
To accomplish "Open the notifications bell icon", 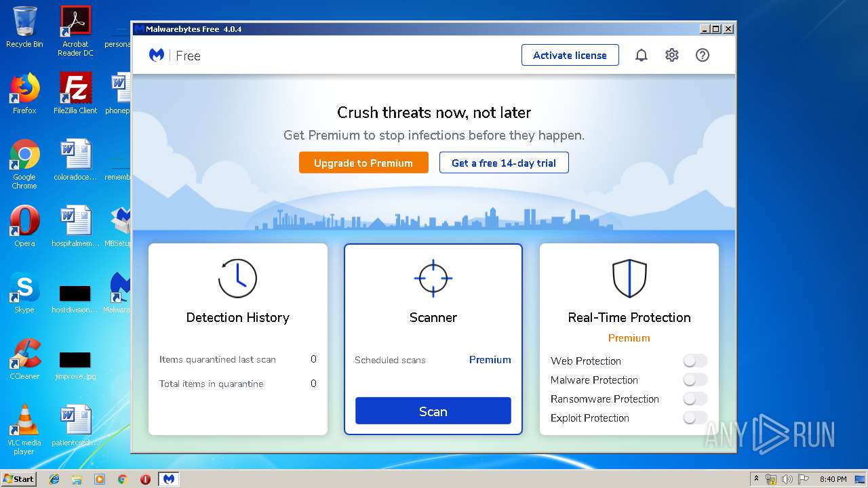I will [x=641, y=56].
